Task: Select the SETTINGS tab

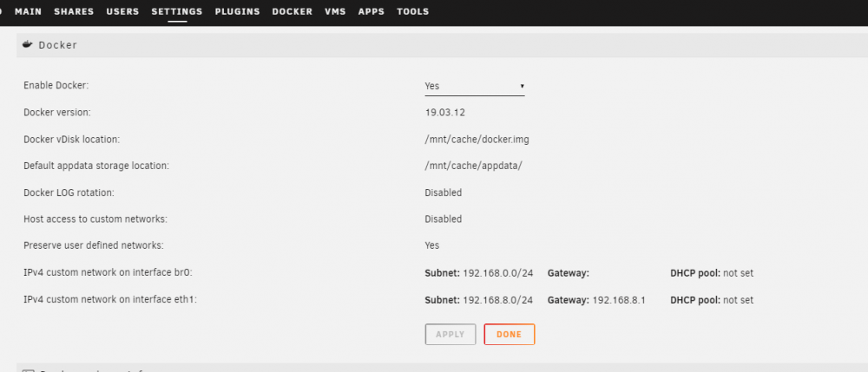Action: coord(177,11)
